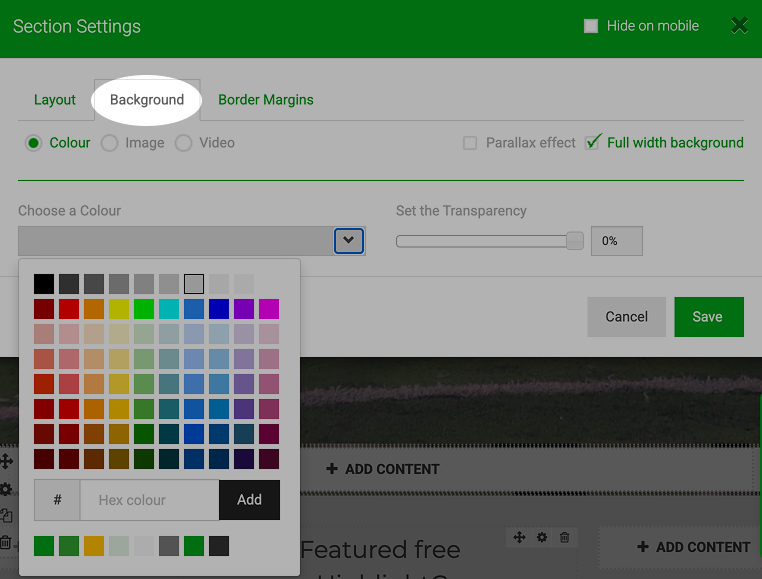This screenshot has width=762, height=579.
Task: Click the # prefix in hex field
Action: click(x=57, y=500)
